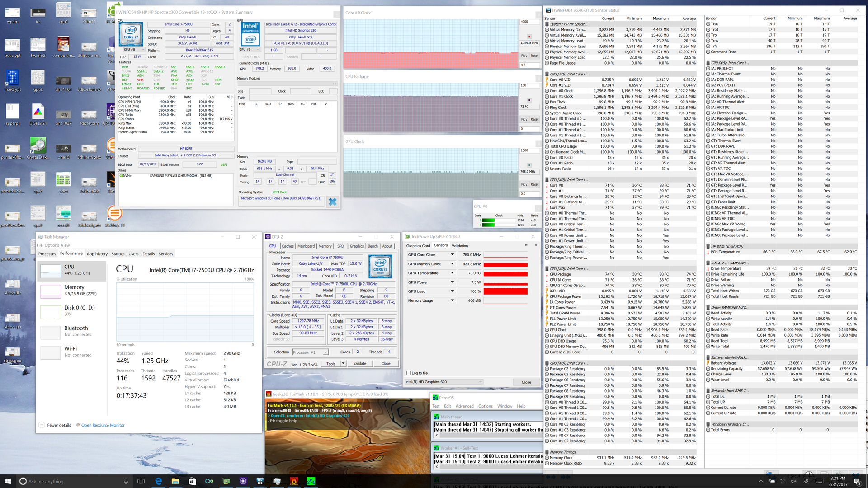Click the FurMark icon in the taskbar
Screen dimensions: 868x488
coord(294,481)
